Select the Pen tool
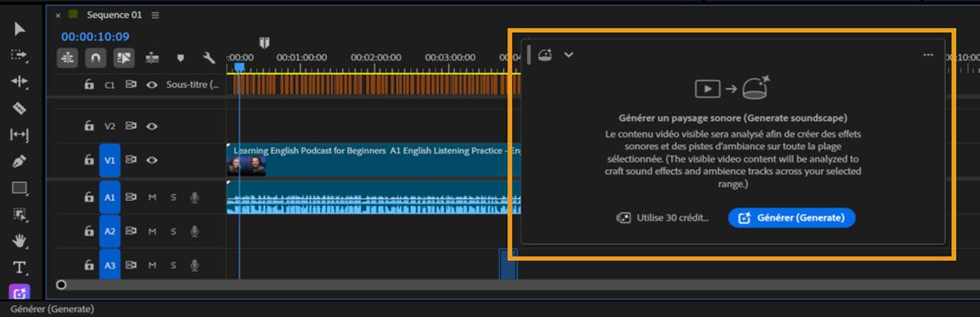This screenshot has width=980, height=317. coord(20,161)
